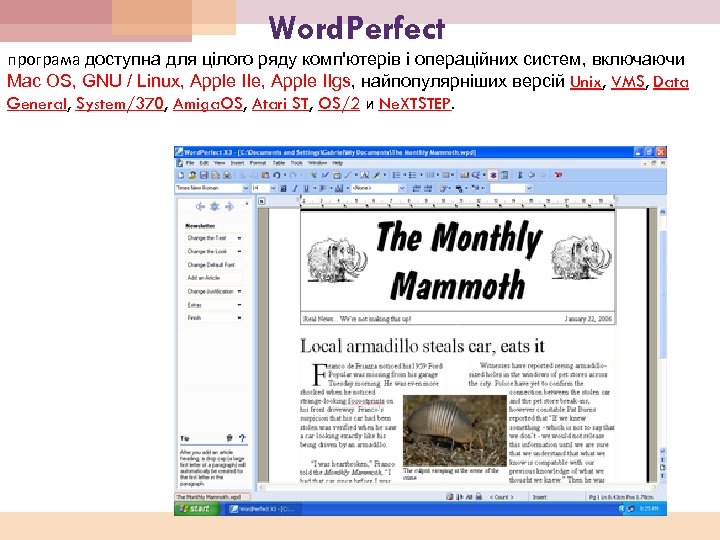The width and height of the screenshot is (720, 540).
Task: Open the Times New Roman font dropdown
Action: [x=245, y=188]
